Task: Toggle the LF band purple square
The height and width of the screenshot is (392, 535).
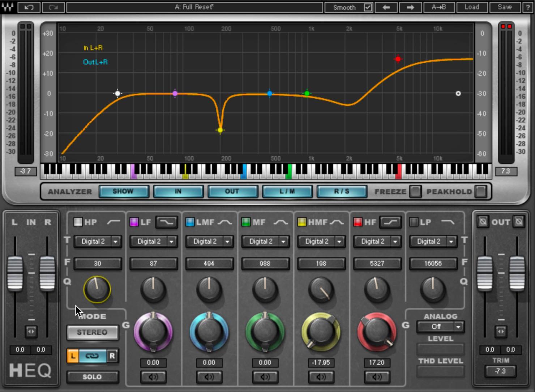Action: [x=134, y=222]
